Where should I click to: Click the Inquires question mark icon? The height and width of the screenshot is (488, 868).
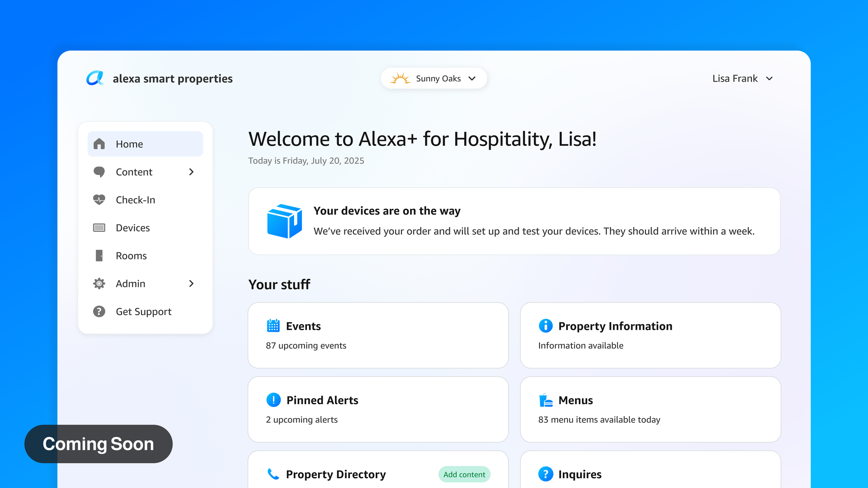tap(545, 474)
